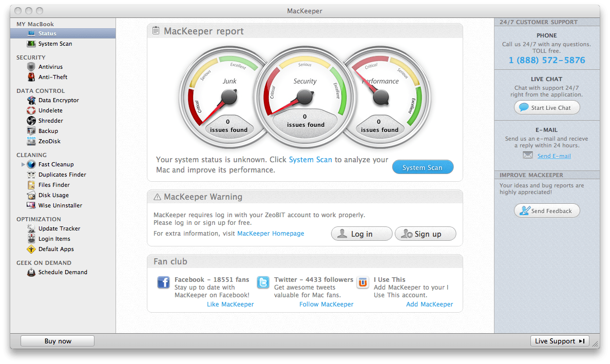Expand the Fast Cleanup disclosure triangle
The width and height of the screenshot is (610, 364).
click(23, 164)
